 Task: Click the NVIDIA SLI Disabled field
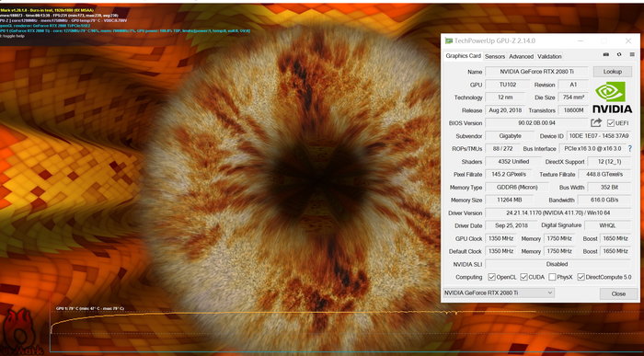tap(558, 264)
